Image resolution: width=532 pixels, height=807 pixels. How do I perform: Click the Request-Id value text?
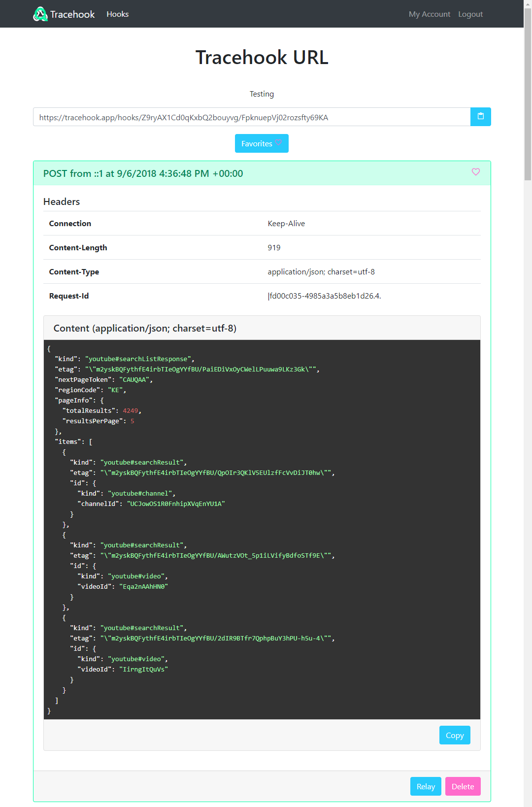point(324,296)
